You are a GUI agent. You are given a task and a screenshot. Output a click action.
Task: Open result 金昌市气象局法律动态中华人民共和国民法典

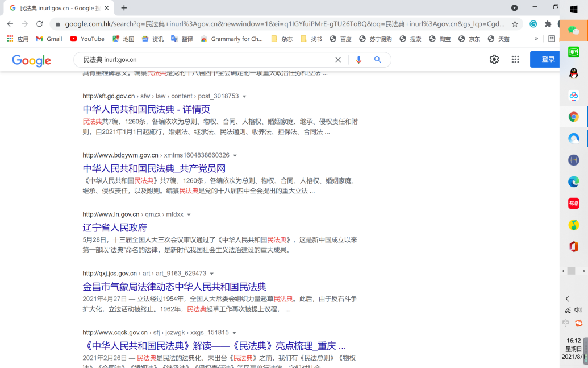tap(174, 287)
